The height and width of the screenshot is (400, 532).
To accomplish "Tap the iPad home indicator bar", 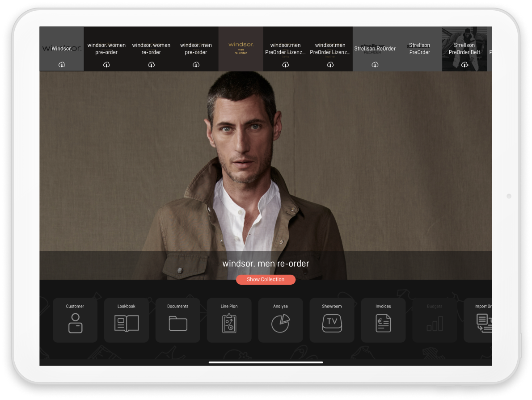I will click(x=266, y=362).
